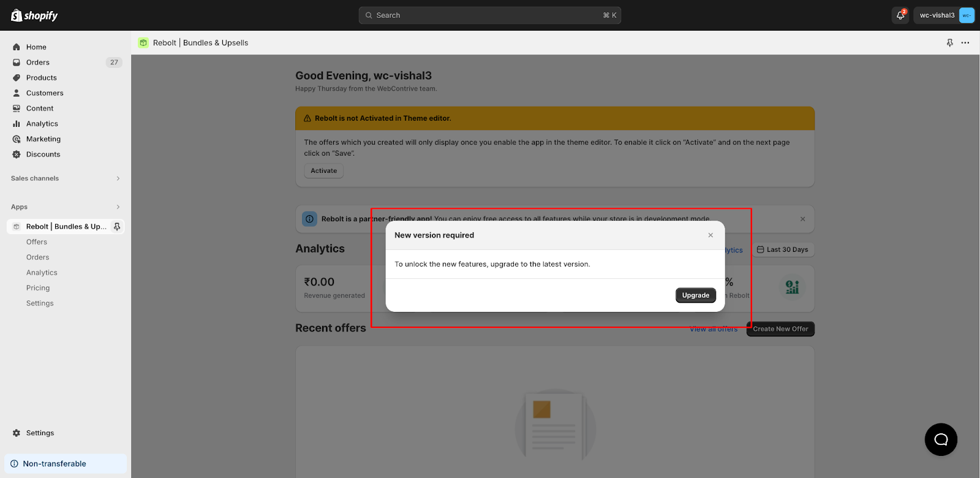Open Rebolt Offers sub-item
The image size is (980, 478).
[x=37, y=242]
